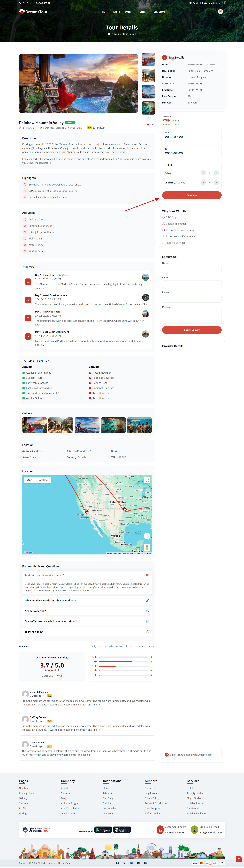Open the View Location link

tap(74, 128)
